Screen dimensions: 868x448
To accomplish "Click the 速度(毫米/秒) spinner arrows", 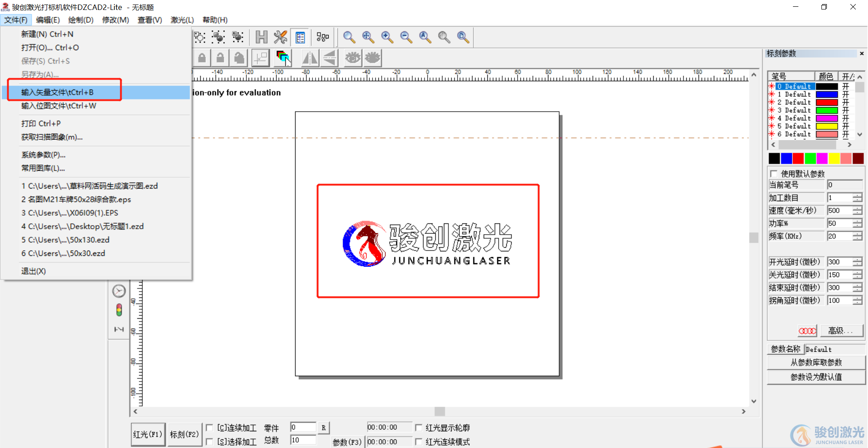I will pos(858,211).
